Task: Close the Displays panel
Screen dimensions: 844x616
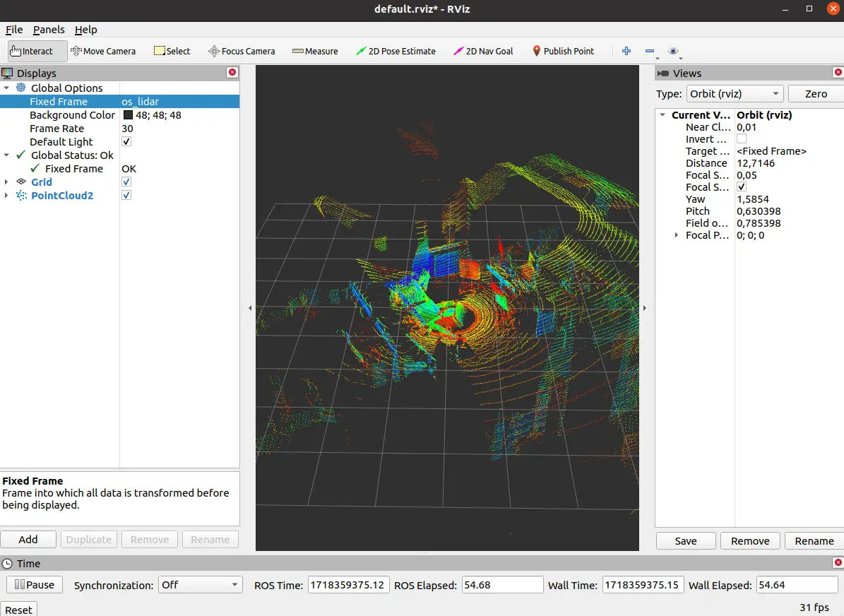Action: pyautogui.click(x=232, y=73)
